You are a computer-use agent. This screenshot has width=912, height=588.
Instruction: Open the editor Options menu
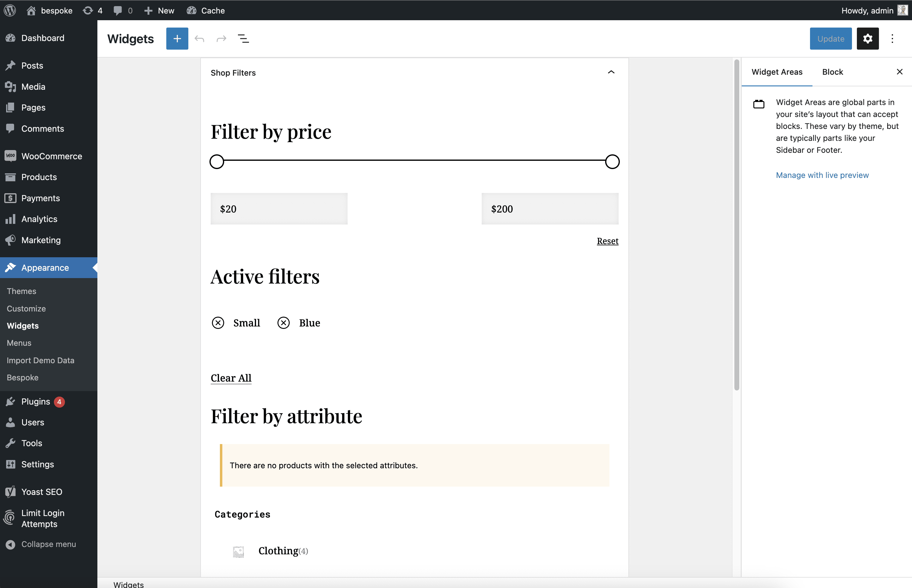pyautogui.click(x=892, y=38)
